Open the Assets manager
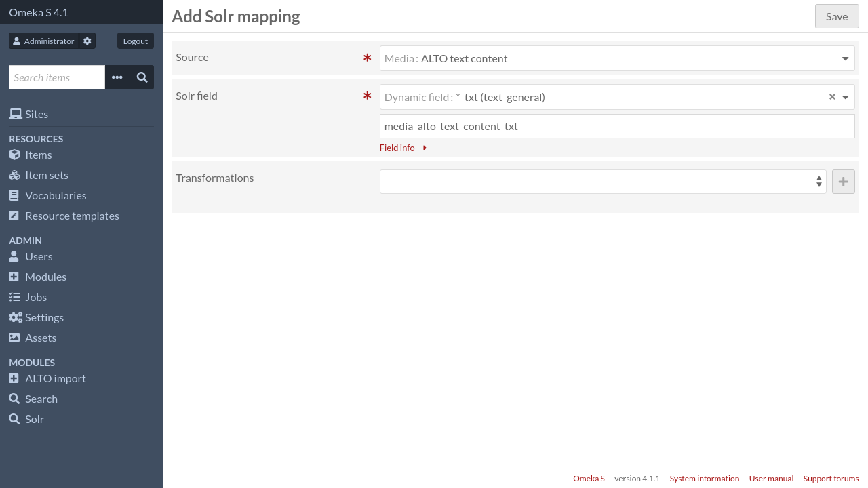 pos(40,338)
